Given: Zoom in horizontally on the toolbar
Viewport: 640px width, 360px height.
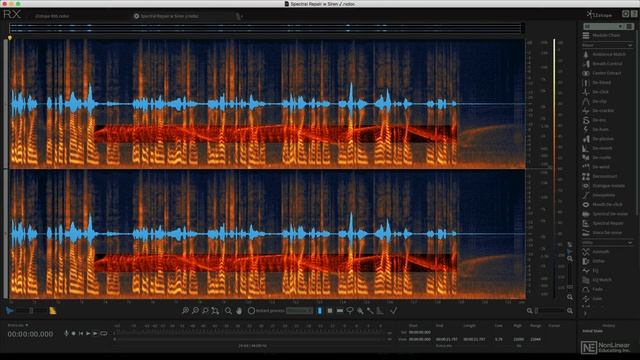Looking at the screenshot, I should (185, 311).
